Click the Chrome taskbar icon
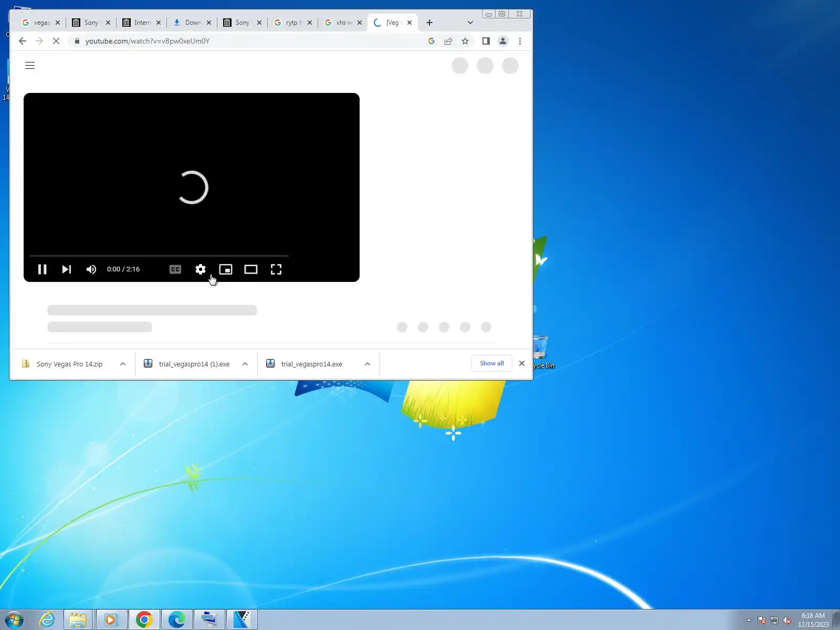This screenshot has height=630, width=840. (144, 620)
